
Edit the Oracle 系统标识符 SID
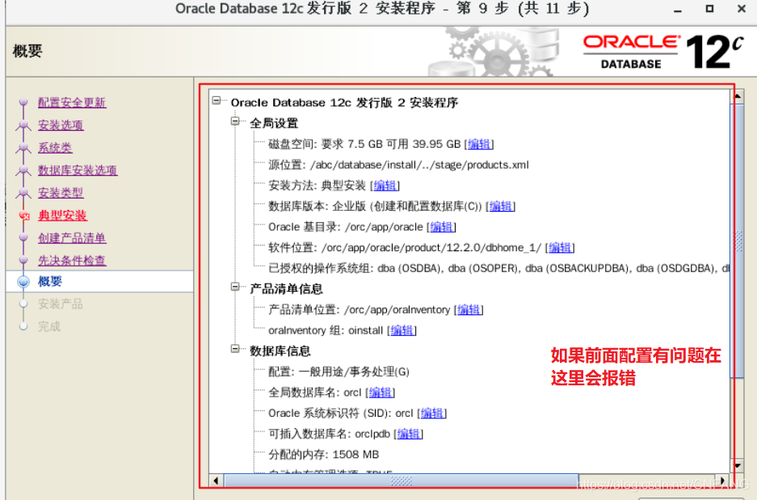[x=432, y=414]
